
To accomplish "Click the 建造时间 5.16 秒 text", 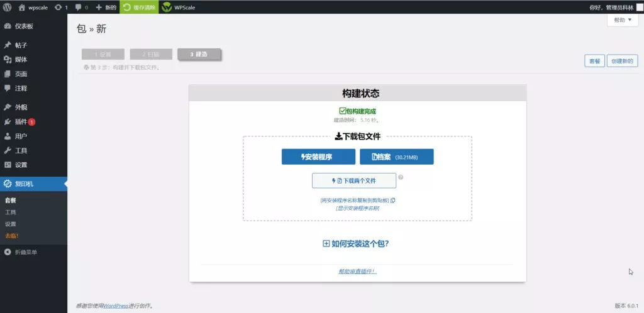I will [357, 120].
